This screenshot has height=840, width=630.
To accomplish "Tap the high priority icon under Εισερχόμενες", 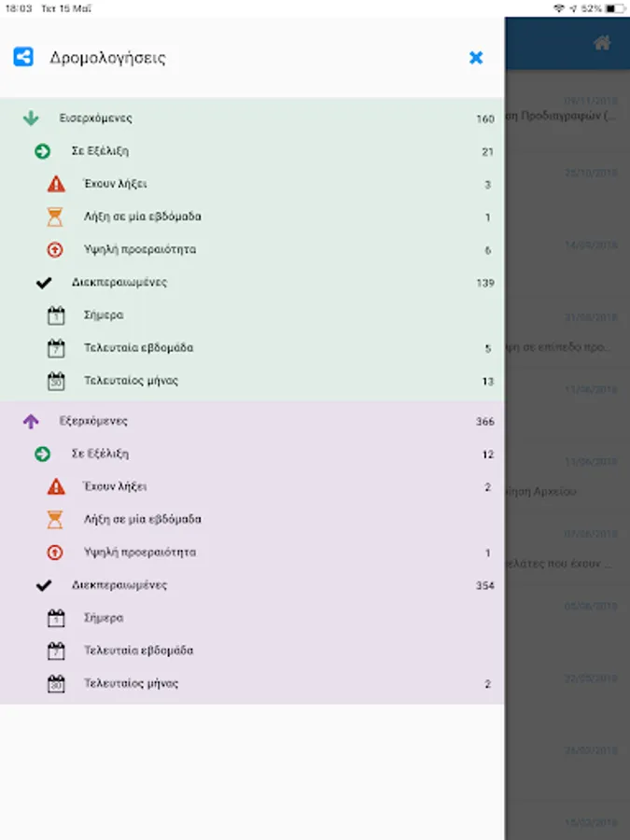I will tap(55, 249).
